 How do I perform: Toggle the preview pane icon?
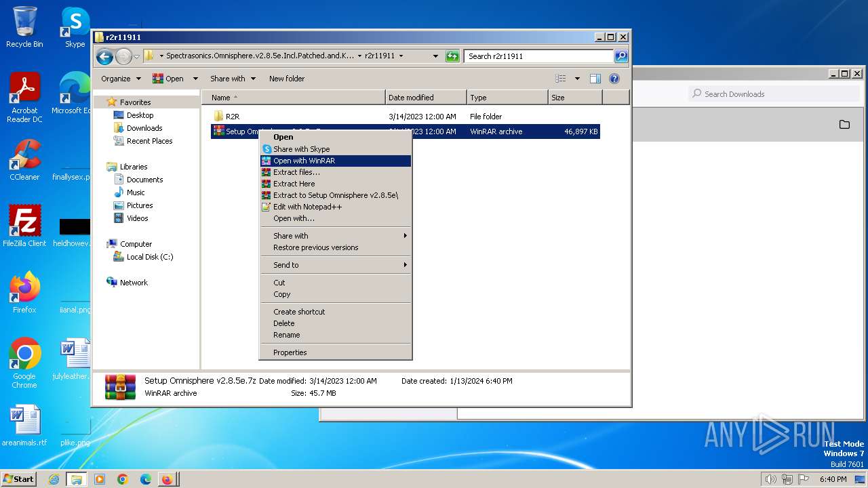pyautogui.click(x=595, y=79)
